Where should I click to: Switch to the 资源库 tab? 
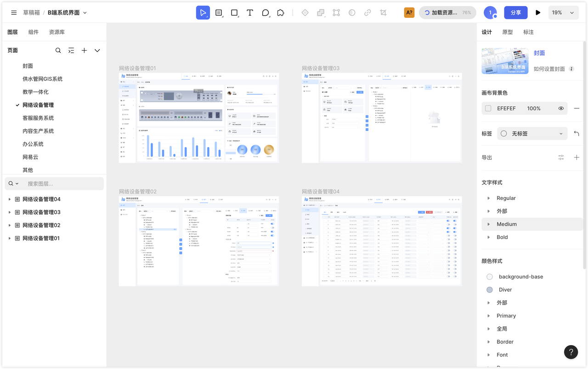(x=57, y=32)
